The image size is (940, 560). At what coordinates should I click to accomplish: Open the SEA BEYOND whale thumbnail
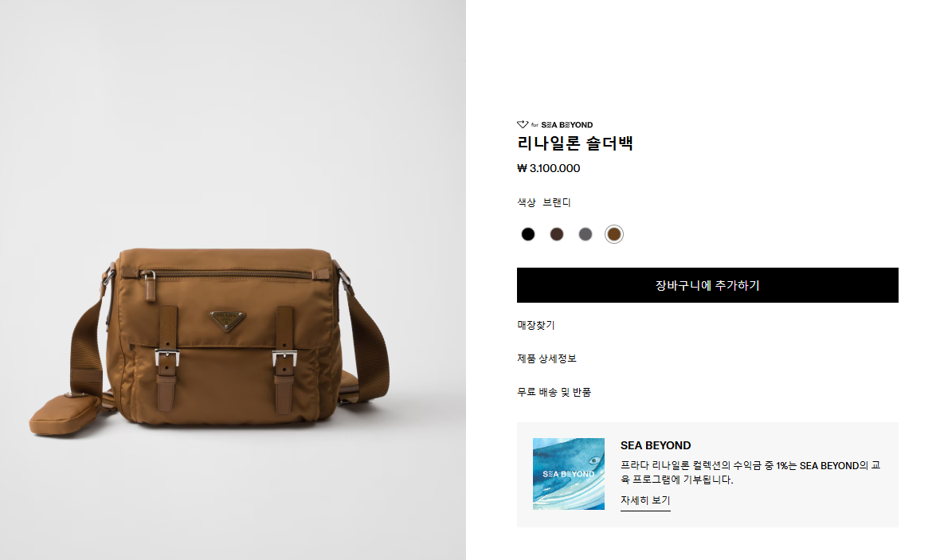(568, 474)
